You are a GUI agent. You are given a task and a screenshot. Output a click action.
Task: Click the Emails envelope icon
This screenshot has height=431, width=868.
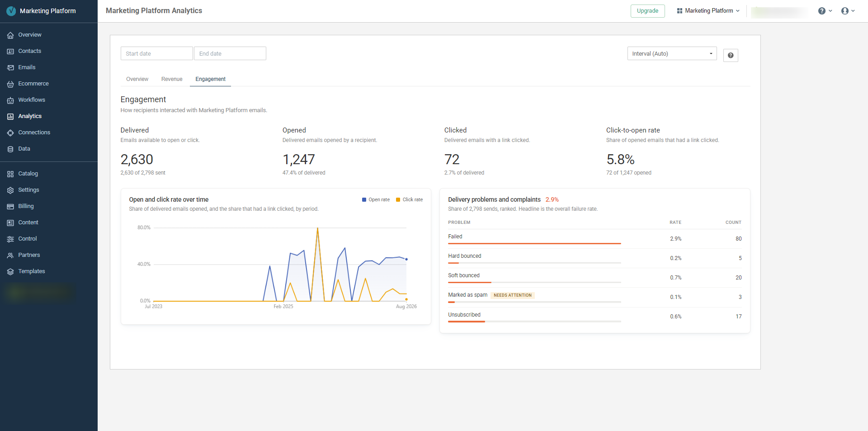coord(10,68)
